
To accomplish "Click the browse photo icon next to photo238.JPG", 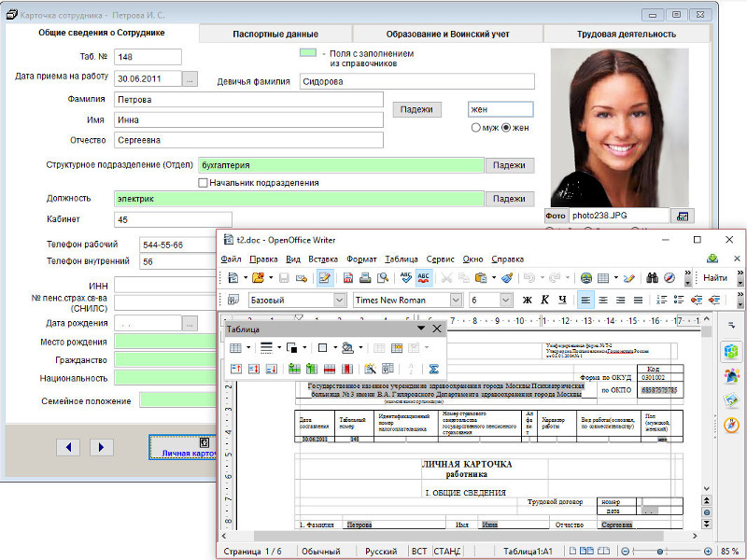I will pyautogui.click(x=683, y=216).
